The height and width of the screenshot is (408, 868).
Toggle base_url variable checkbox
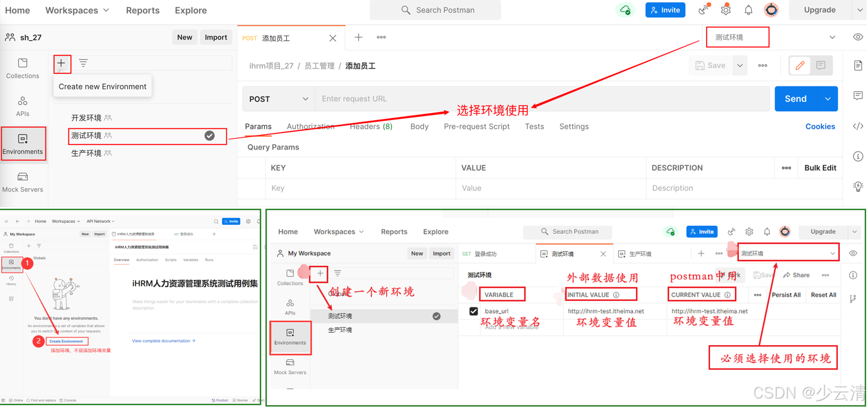[x=473, y=311]
